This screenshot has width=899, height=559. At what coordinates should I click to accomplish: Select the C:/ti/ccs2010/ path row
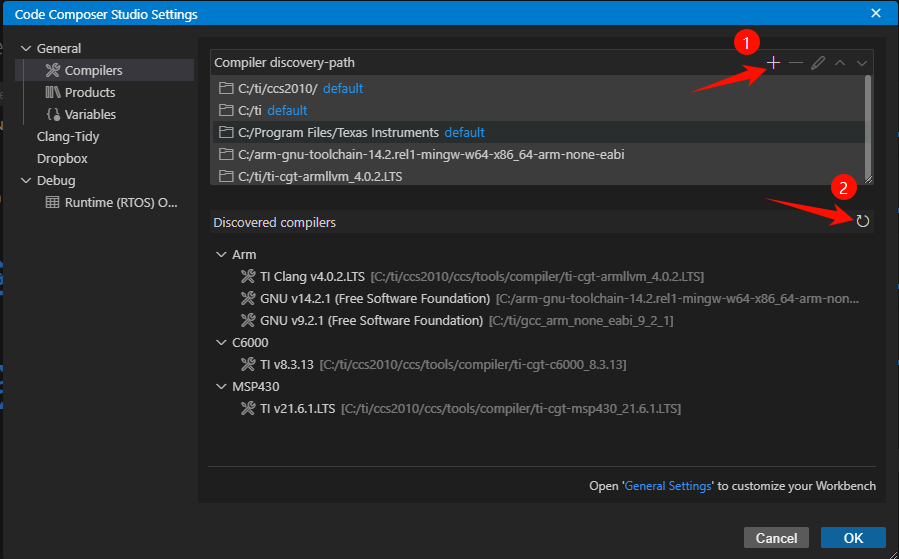[x=539, y=88]
